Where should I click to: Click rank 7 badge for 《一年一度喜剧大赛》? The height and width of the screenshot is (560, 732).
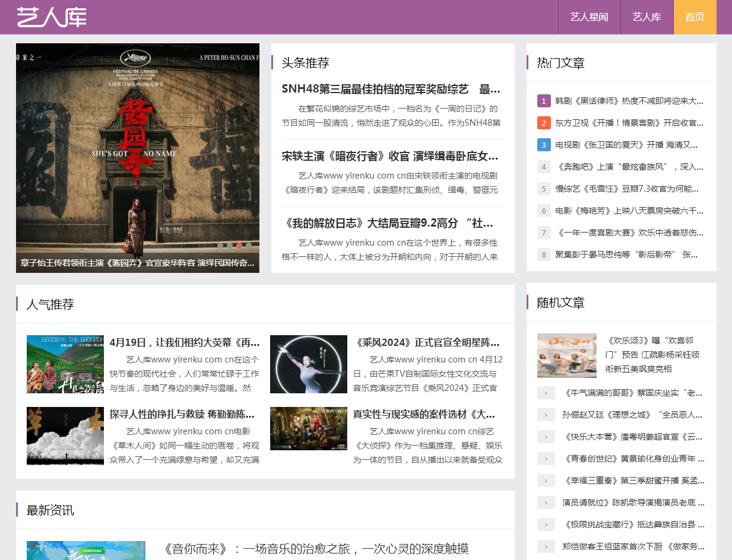point(544,233)
